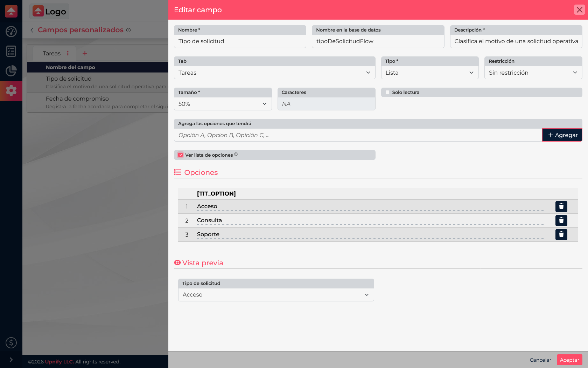Open the Tipo dropdown showing Lista

430,73
